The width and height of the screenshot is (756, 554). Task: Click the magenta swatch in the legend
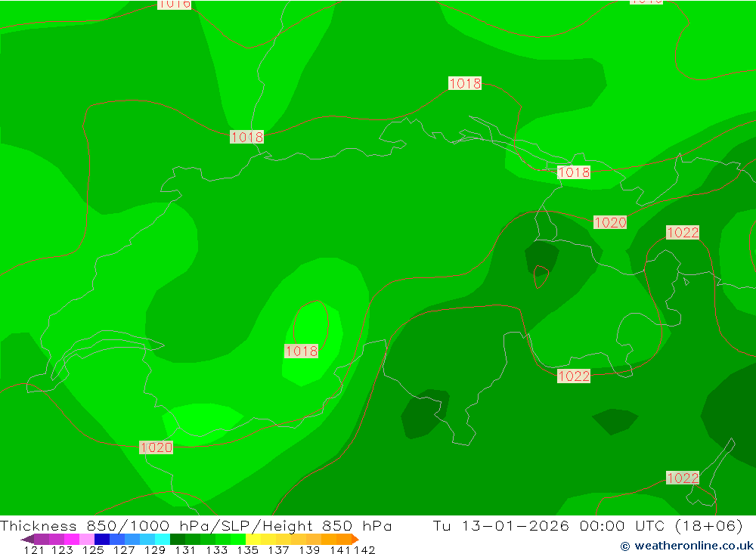click(71, 539)
